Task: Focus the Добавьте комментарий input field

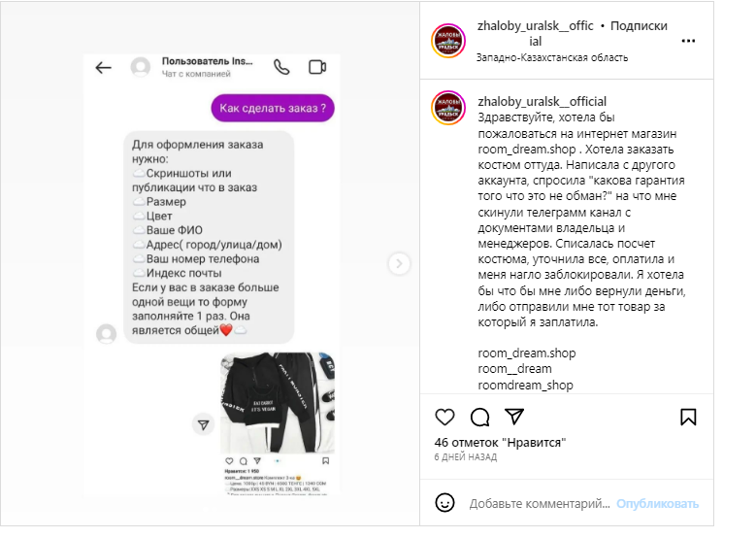Action: click(540, 504)
